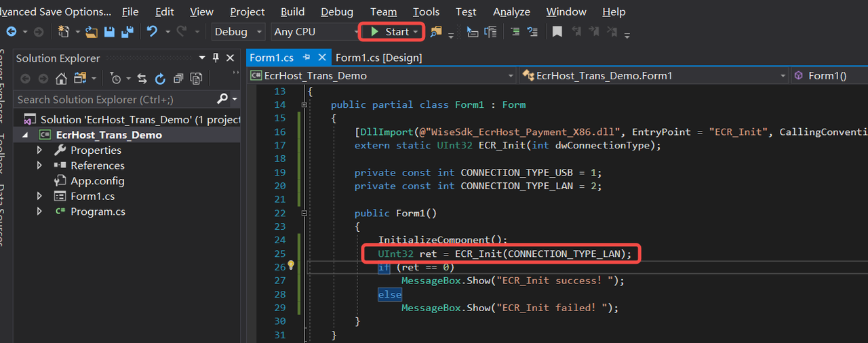Click the search magnifier in Solution Explorer
Image resolution: width=868 pixels, height=343 pixels.
click(x=222, y=99)
